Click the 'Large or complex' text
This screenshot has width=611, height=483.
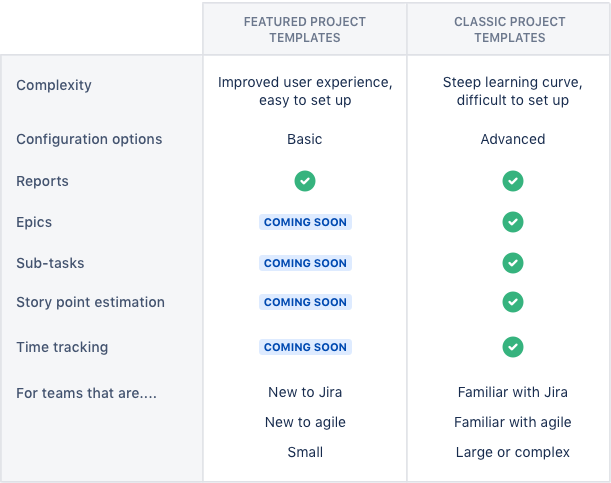coord(512,452)
